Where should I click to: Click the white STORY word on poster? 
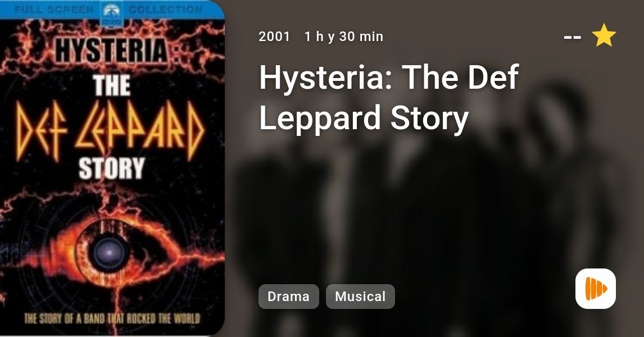pyautogui.click(x=111, y=168)
